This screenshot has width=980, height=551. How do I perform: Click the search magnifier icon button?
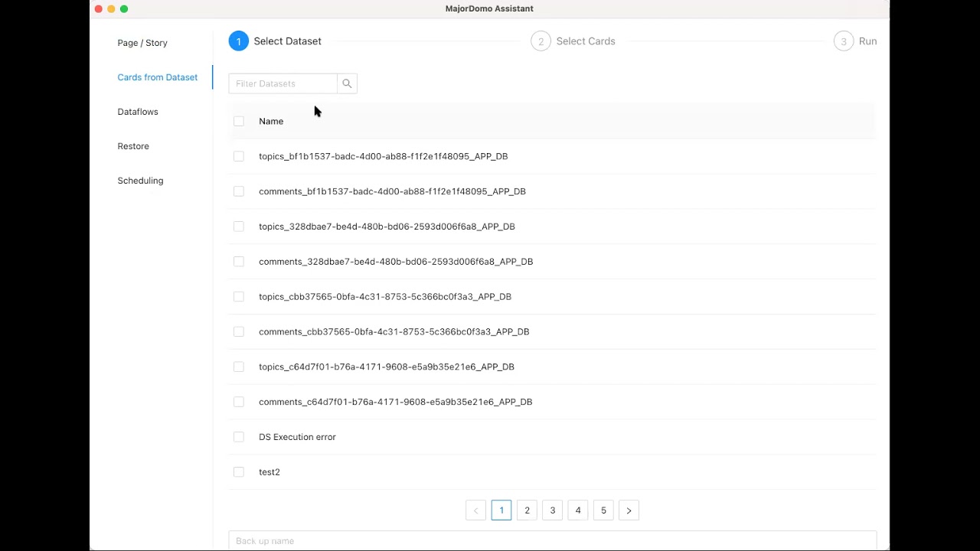pos(347,83)
